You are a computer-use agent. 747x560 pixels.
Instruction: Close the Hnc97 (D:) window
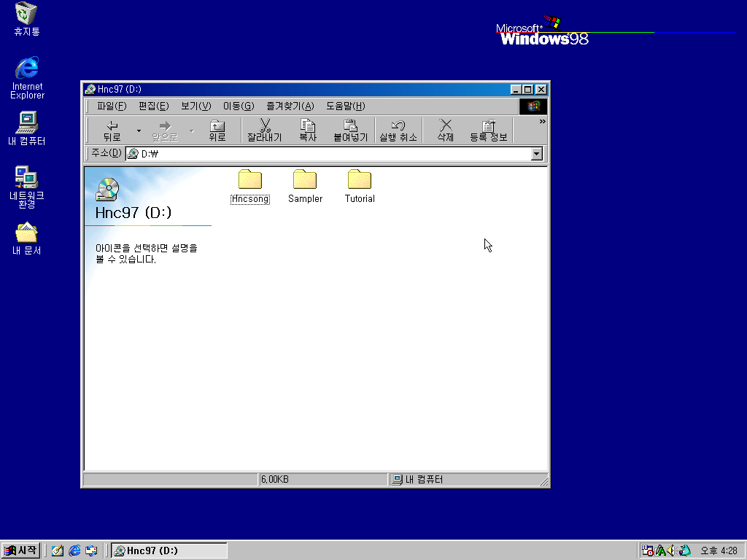(x=541, y=90)
